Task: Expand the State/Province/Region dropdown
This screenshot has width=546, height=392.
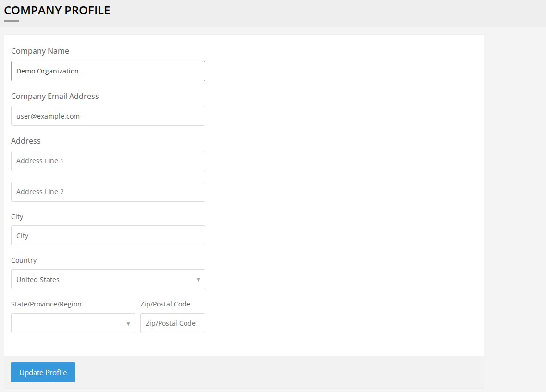Action: click(x=73, y=323)
